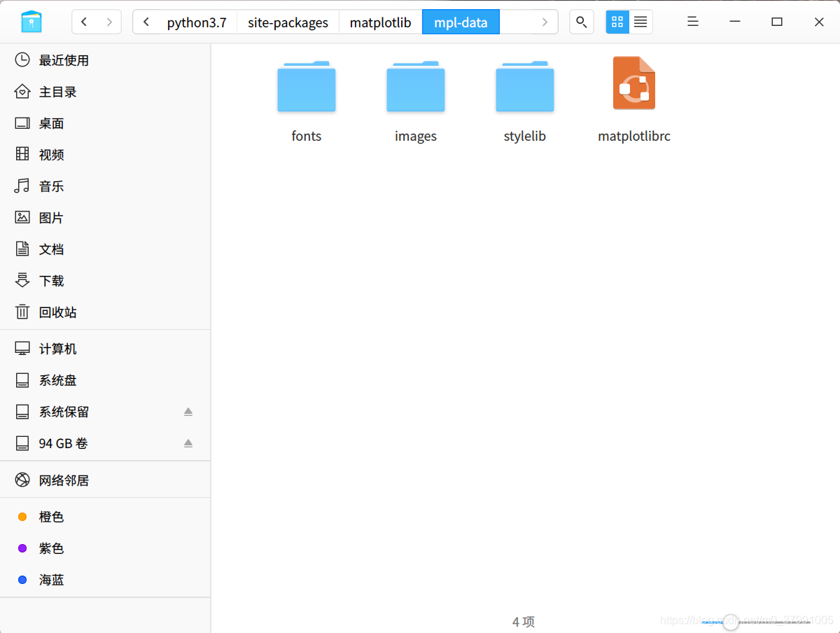Open 计算机 computer in sidebar
Image resolution: width=840 pixels, height=633 pixels.
tap(105, 349)
